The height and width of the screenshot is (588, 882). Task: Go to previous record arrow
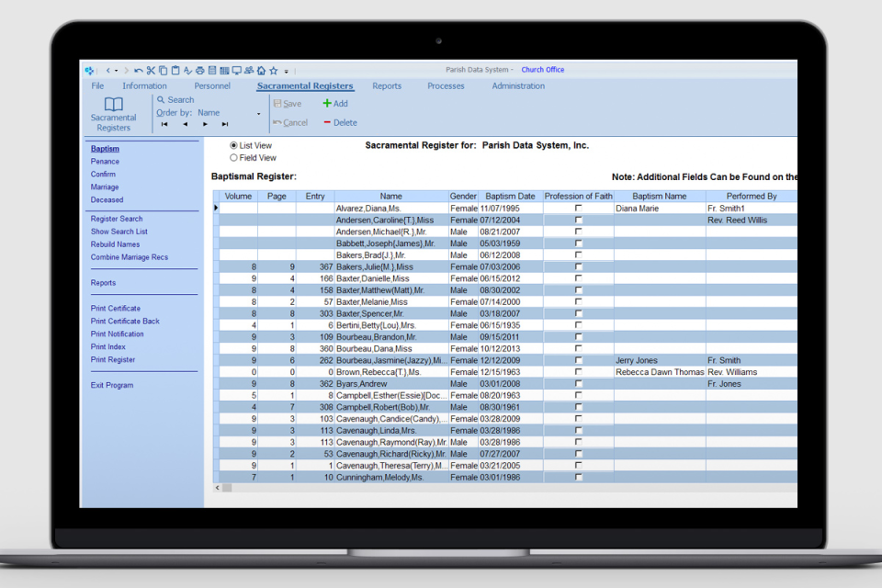(x=185, y=124)
